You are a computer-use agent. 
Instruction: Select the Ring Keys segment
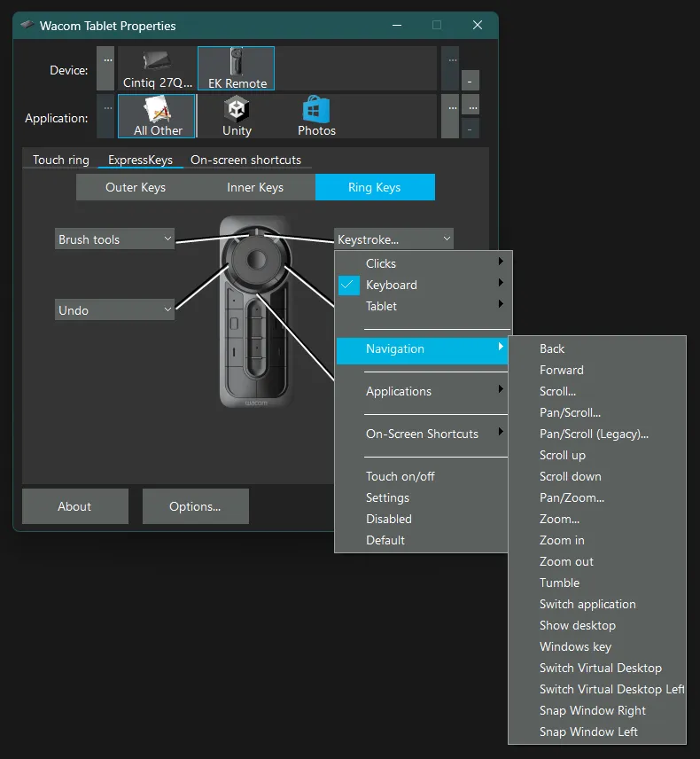pos(375,187)
